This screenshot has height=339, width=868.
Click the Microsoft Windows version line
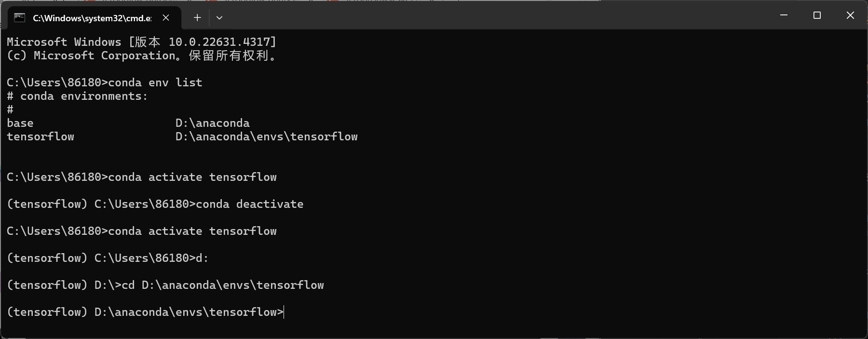click(142, 42)
